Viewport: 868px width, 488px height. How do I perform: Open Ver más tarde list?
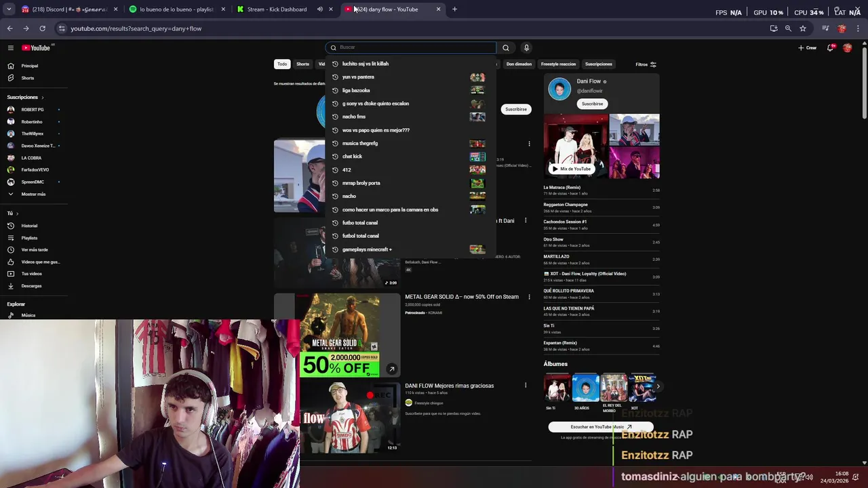coord(34,249)
